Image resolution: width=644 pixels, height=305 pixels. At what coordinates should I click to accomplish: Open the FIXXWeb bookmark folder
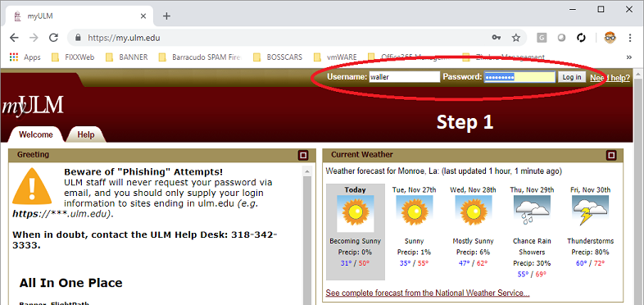pos(73,57)
